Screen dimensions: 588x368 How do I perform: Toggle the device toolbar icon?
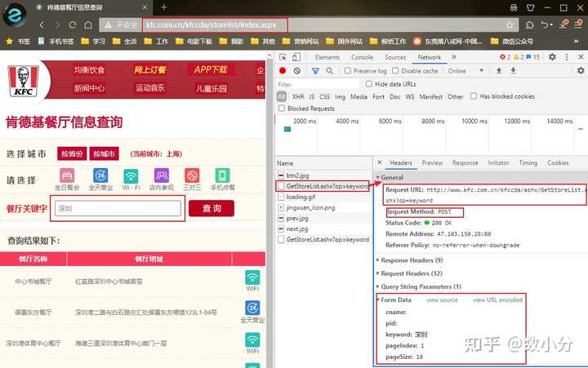pyautogui.click(x=296, y=57)
